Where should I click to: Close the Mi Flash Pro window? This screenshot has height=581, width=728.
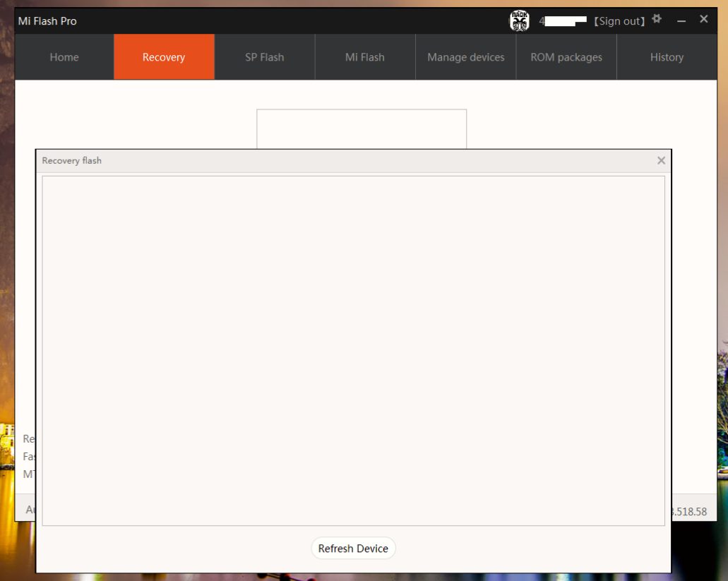point(704,19)
